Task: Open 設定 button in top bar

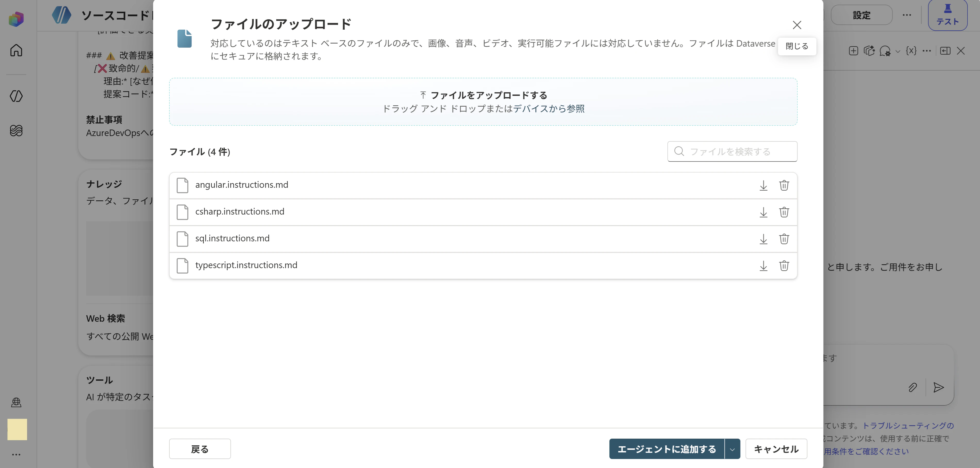Action: pos(861,15)
